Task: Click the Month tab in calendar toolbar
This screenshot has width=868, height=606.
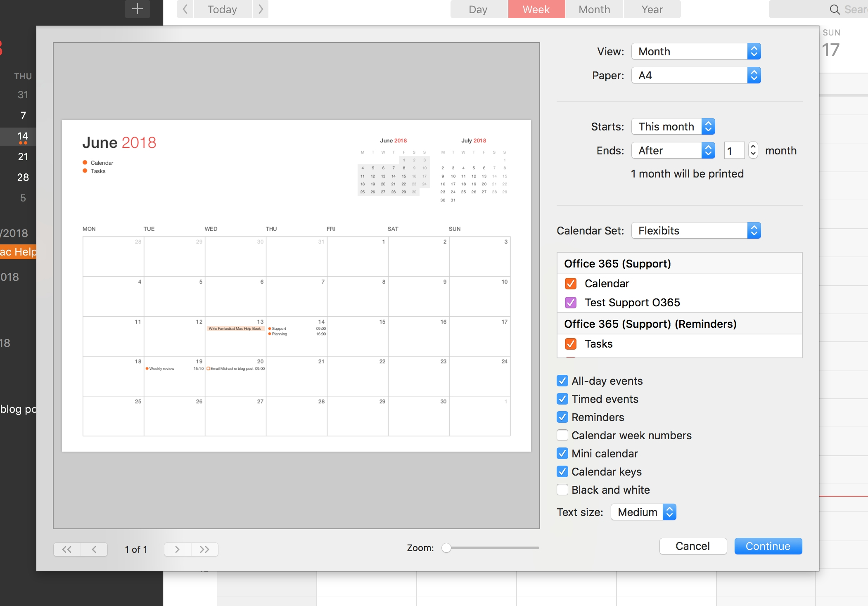Action: click(x=594, y=9)
